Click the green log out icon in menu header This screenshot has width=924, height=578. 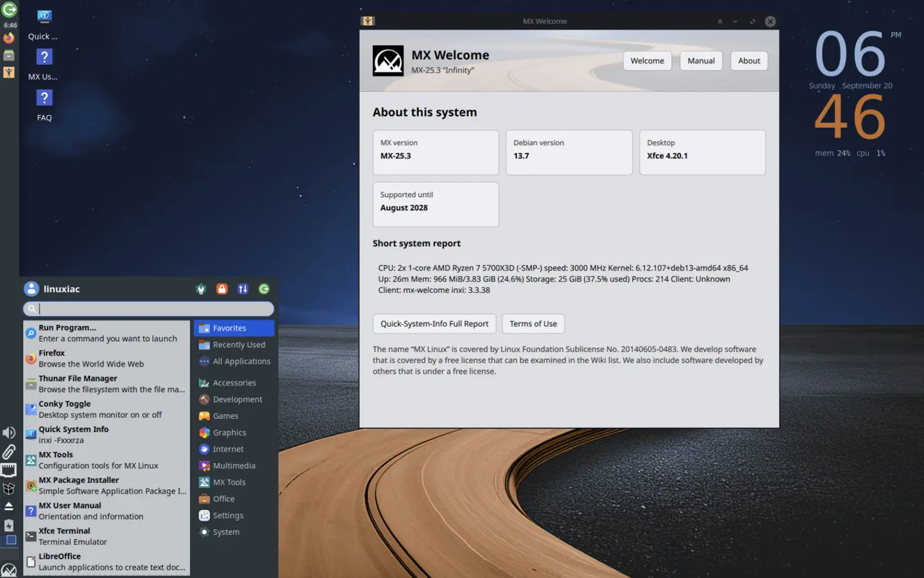click(x=264, y=289)
